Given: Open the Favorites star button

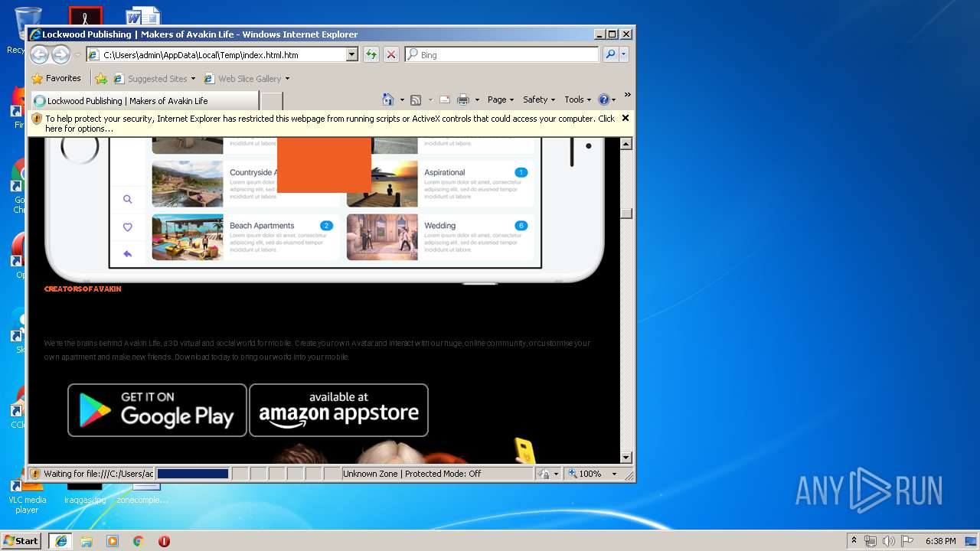Looking at the screenshot, I should click(x=56, y=78).
